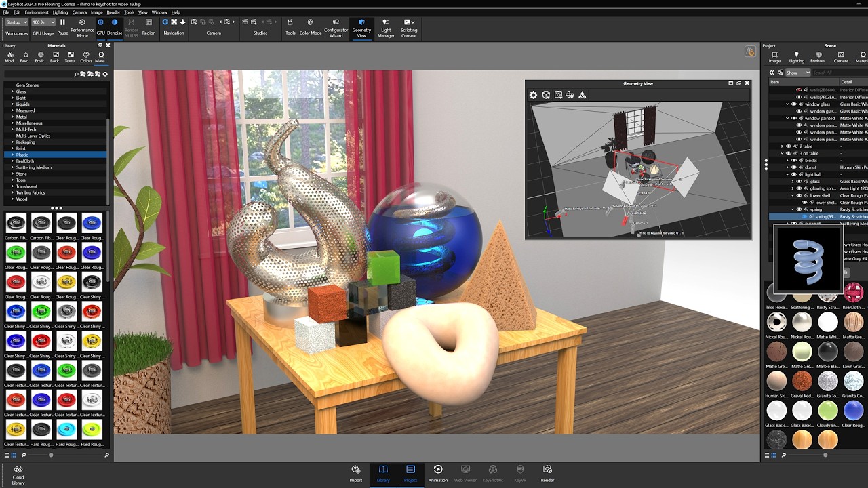Hide the 2 table group
The height and width of the screenshot is (488, 868).
(789, 146)
